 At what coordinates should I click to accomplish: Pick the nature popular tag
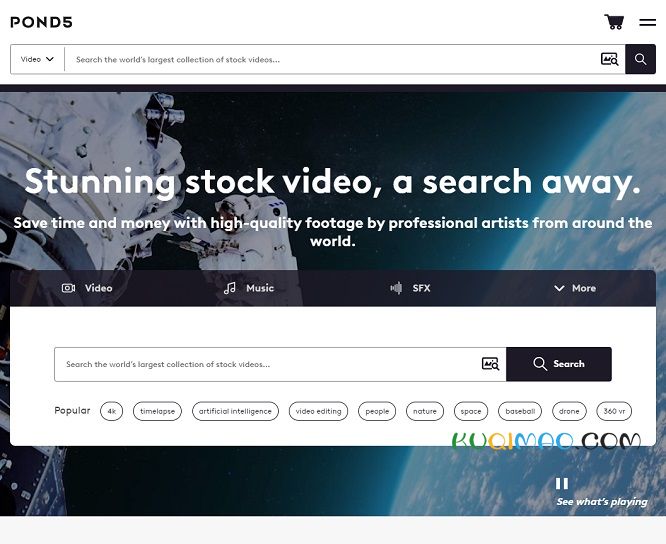(425, 411)
